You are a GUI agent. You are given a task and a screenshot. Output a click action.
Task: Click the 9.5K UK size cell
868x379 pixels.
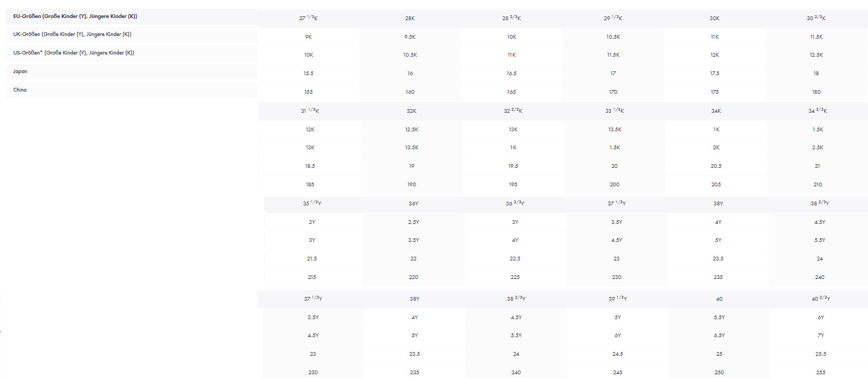pyautogui.click(x=410, y=37)
